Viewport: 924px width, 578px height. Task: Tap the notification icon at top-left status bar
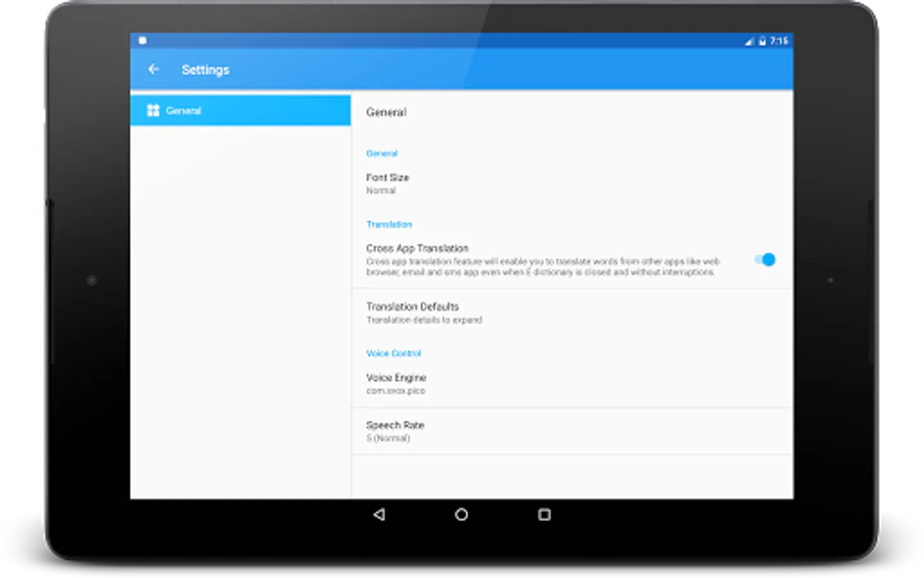coord(142,40)
